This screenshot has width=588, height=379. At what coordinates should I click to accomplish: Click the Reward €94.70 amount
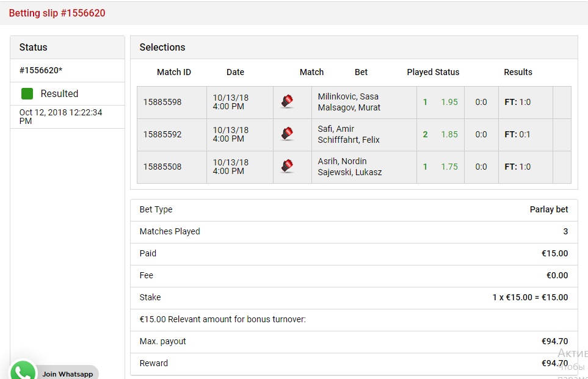pyautogui.click(x=554, y=363)
